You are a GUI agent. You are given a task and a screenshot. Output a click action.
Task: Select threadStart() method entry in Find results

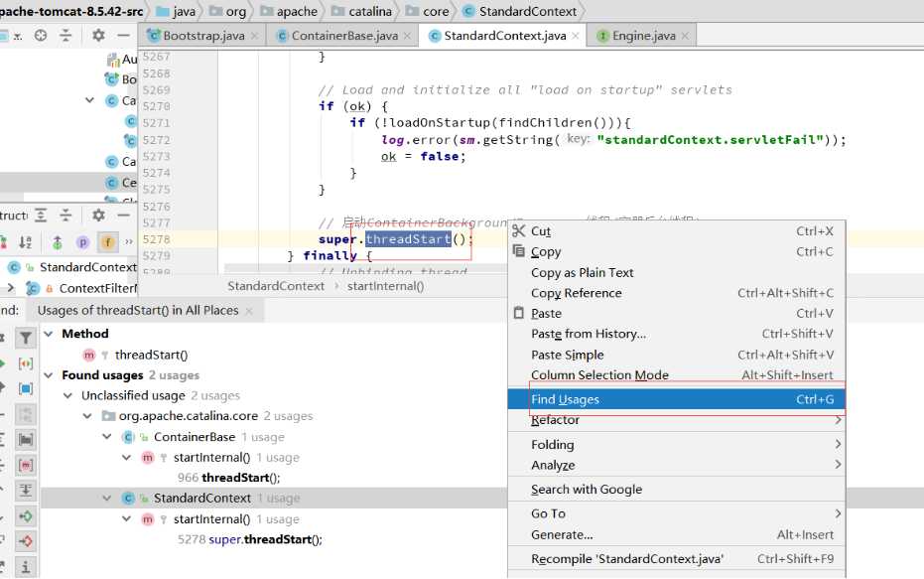[x=151, y=355]
